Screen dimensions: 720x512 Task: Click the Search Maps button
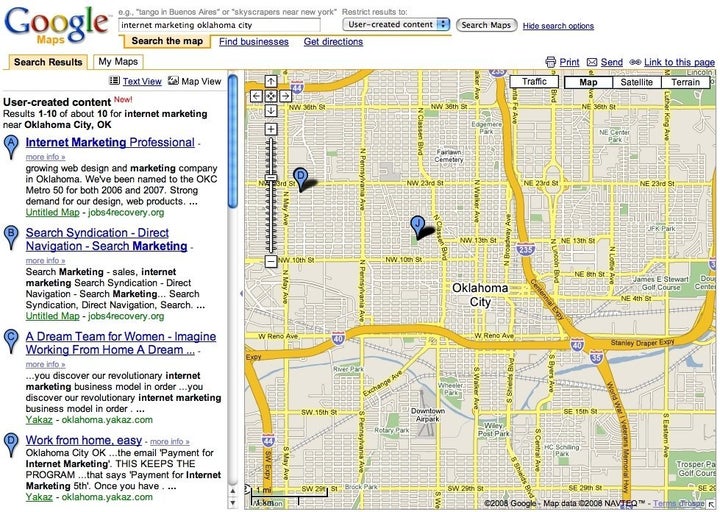(486, 25)
